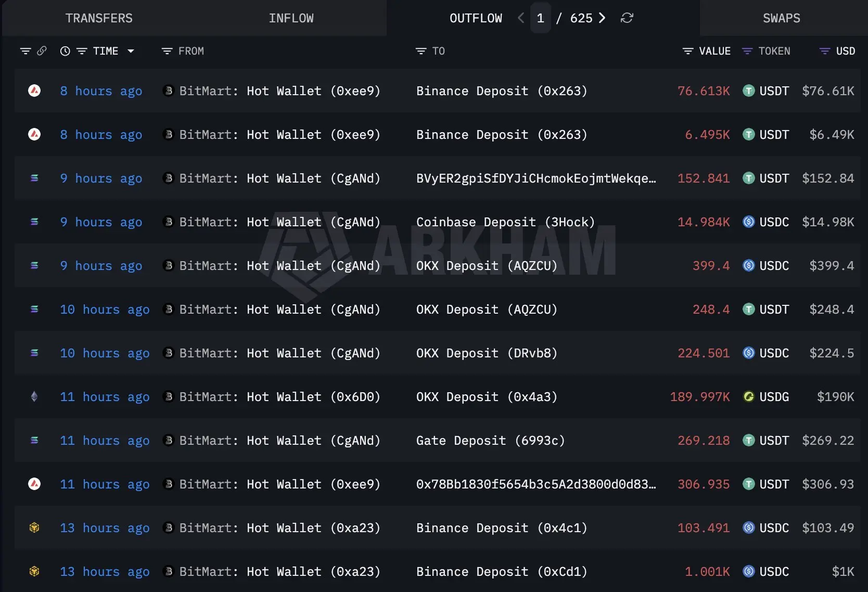Open Coinbase Deposit (3Hock) recipient

[x=505, y=222]
